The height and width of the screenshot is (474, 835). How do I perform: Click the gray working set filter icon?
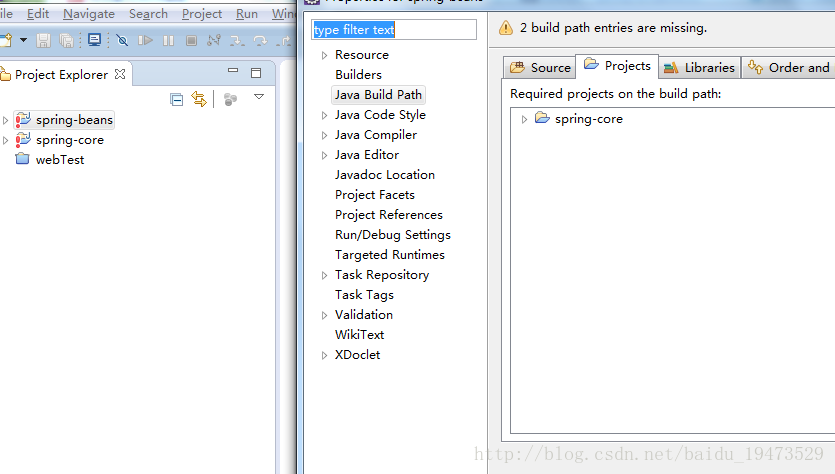click(230, 99)
